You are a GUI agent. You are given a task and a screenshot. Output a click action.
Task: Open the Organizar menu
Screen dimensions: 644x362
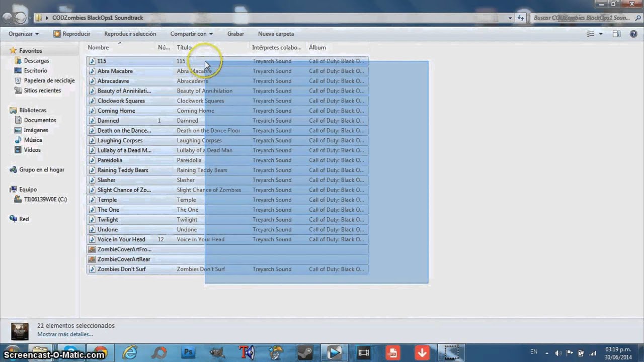coord(23,34)
